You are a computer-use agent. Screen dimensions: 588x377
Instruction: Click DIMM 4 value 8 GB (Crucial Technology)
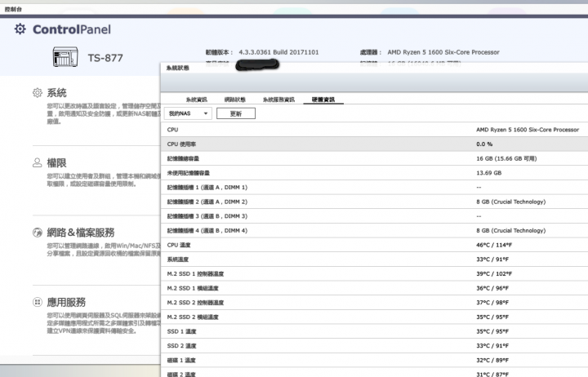(510, 230)
